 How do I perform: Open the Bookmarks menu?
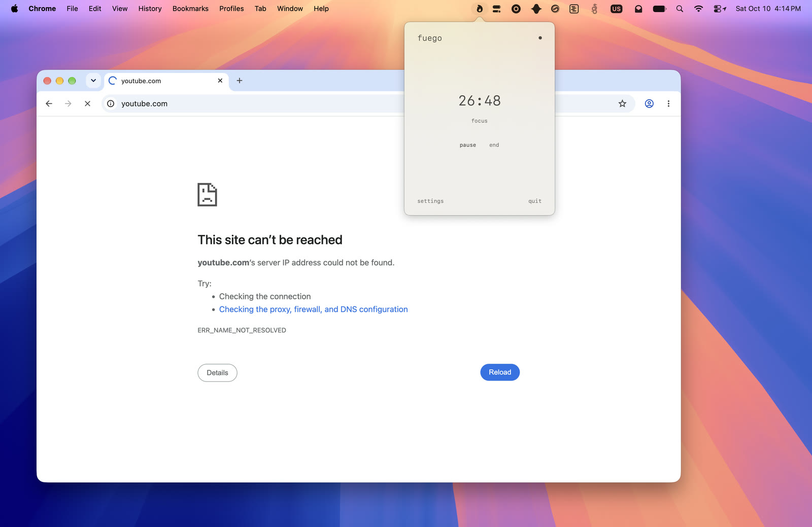(x=190, y=9)
